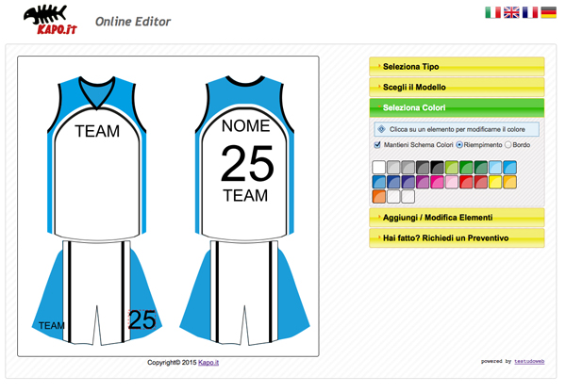Select the Bordo radio button
This screenshot has width=566, height=392.
click(508, 145)
